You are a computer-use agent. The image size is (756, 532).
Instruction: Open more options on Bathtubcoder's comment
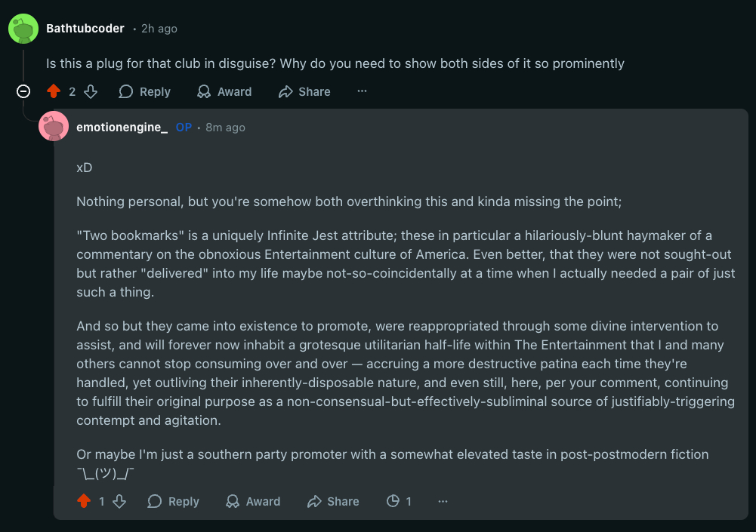[363, 91]
